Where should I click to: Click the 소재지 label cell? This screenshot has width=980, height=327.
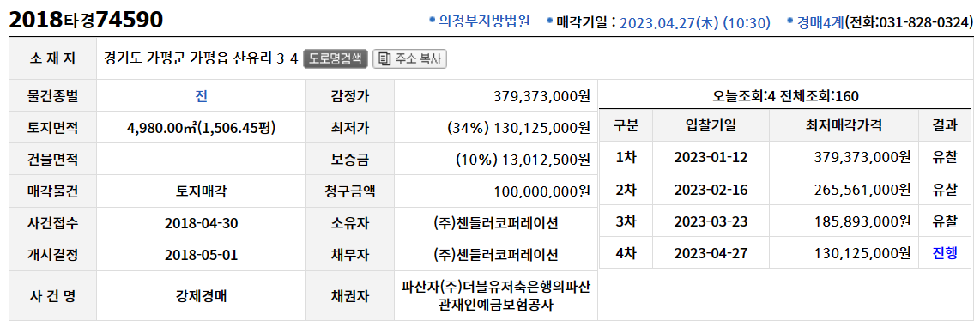(x=52, y=58)
